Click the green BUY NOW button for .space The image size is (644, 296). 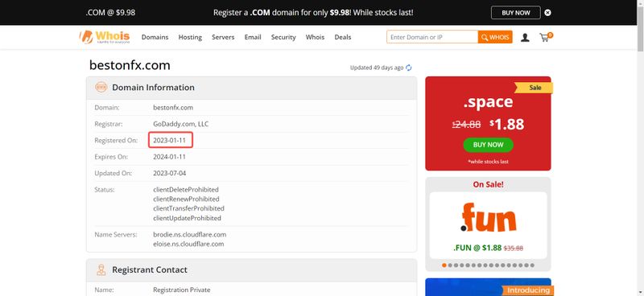pos(488,145)
